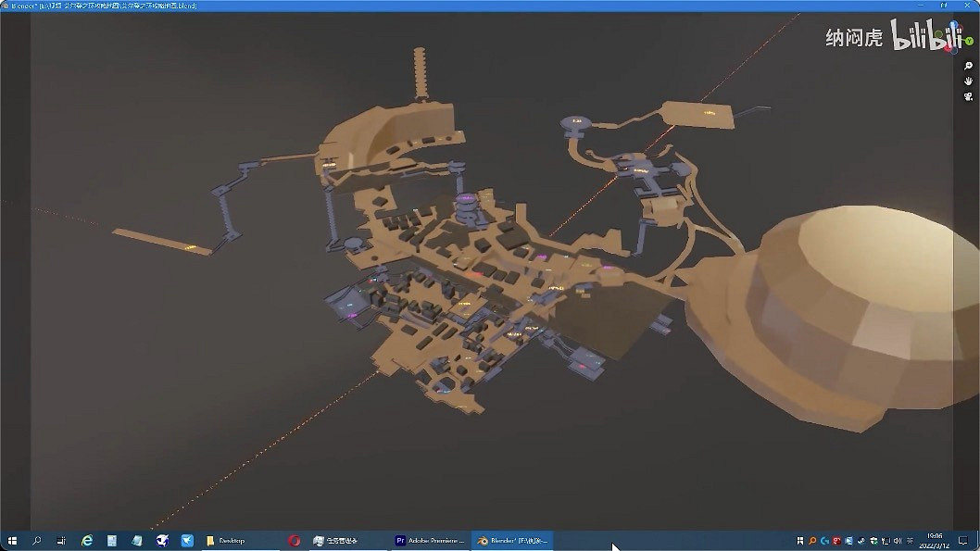Click the blue Z axis gizmo handle

click(953, 24)
